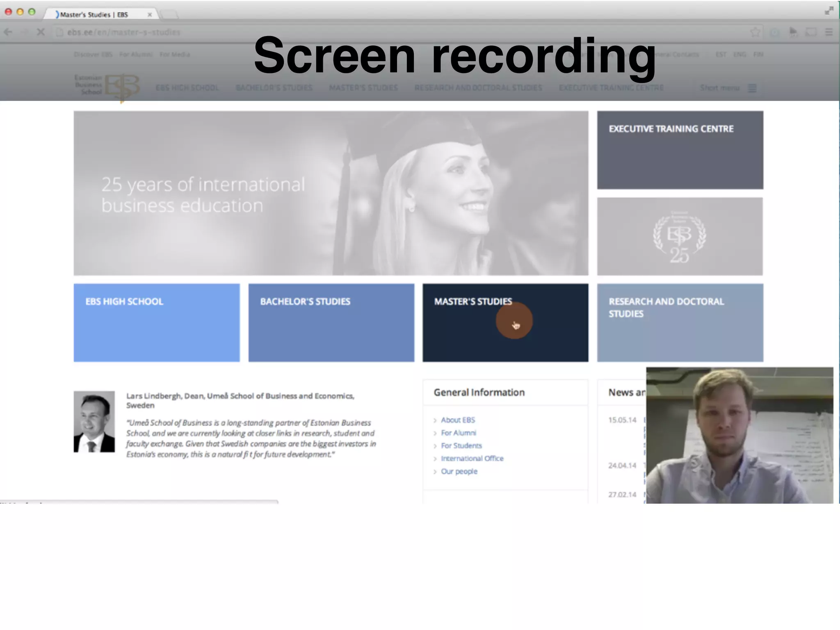Viewport: 840px width, 630px height.
Task: Open For Alumni under General Information
Action: tap(459, 433)
